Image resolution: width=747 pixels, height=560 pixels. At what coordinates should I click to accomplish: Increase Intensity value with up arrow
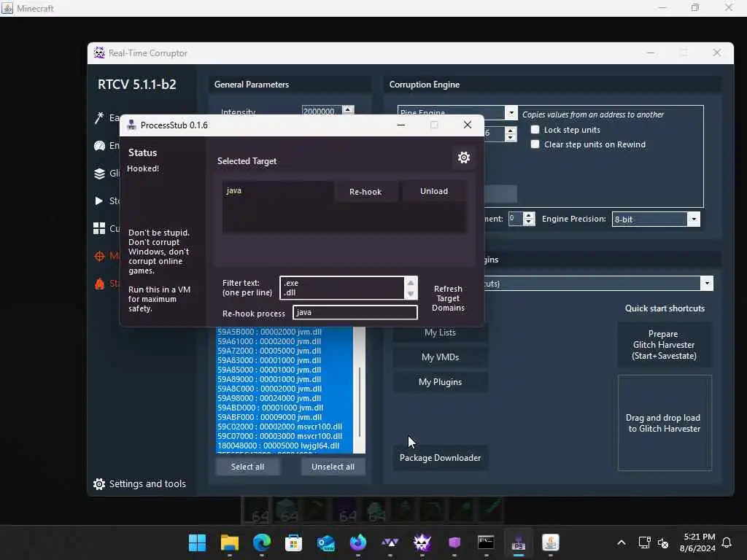(x=348, y=109)
